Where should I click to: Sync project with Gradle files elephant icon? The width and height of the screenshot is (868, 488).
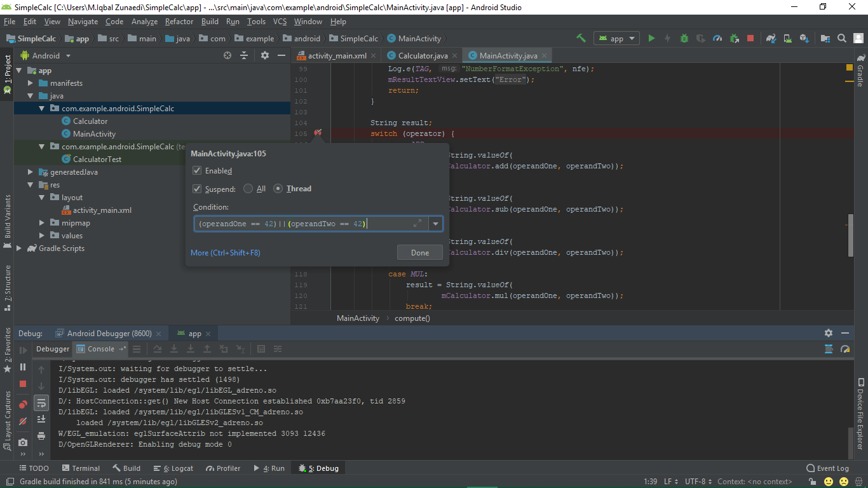pos(771,38)
